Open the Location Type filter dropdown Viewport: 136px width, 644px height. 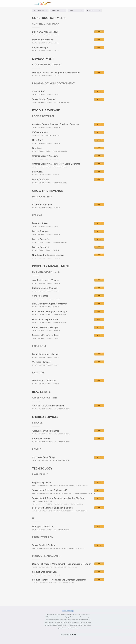(40, 10)
